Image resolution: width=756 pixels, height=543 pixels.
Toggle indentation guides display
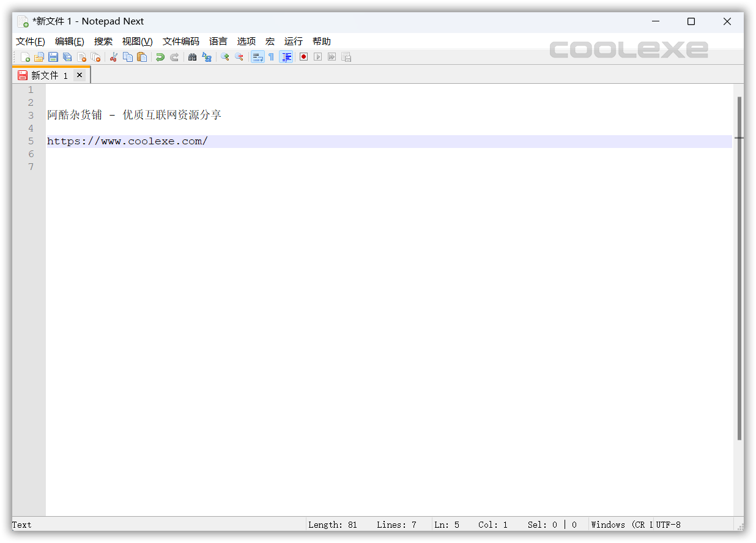[x=286, y=57]
